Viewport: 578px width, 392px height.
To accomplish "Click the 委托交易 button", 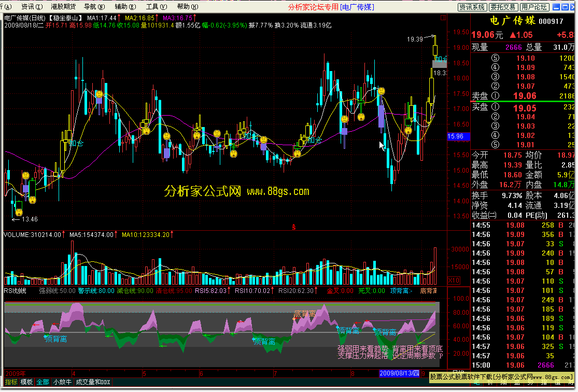I will [503, 7].
